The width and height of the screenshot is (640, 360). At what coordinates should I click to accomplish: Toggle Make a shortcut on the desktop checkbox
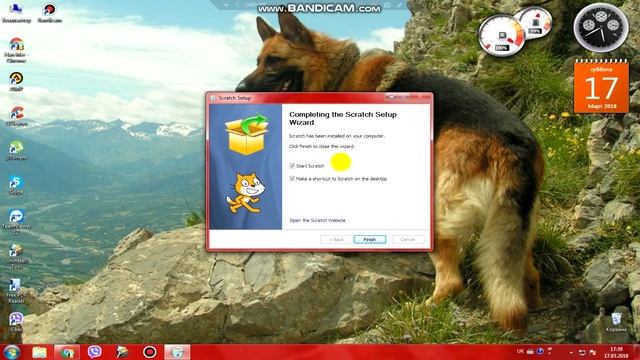point(292,179)
